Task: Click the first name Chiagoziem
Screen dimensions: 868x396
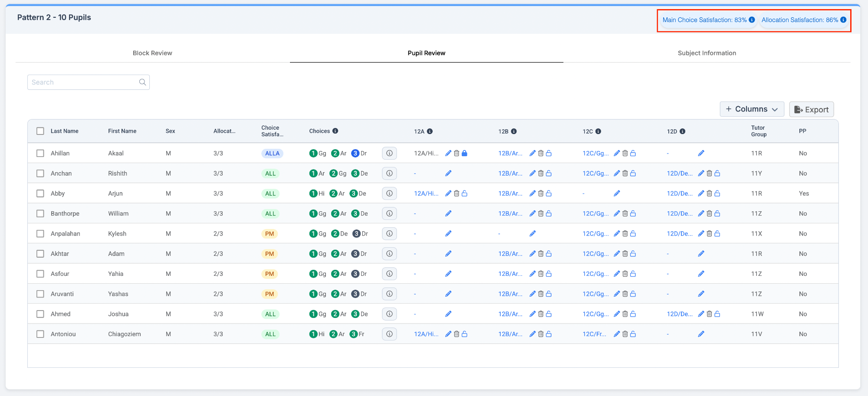Action: click(x=125, y=334)
